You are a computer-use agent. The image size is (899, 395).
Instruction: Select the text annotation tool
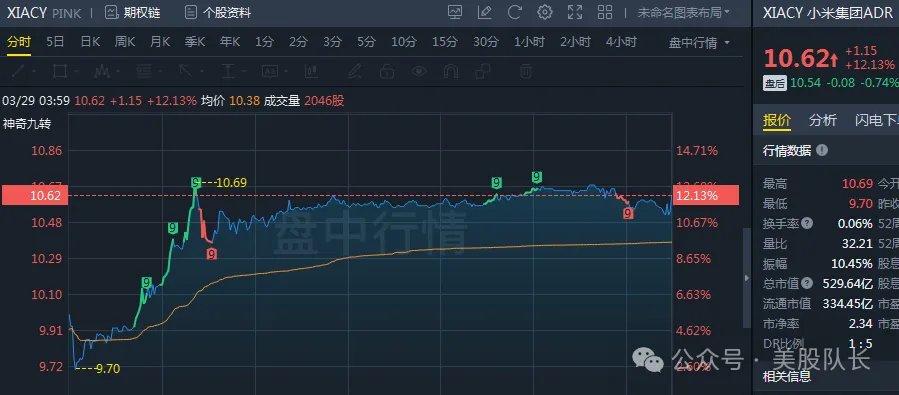click(228, 71)
